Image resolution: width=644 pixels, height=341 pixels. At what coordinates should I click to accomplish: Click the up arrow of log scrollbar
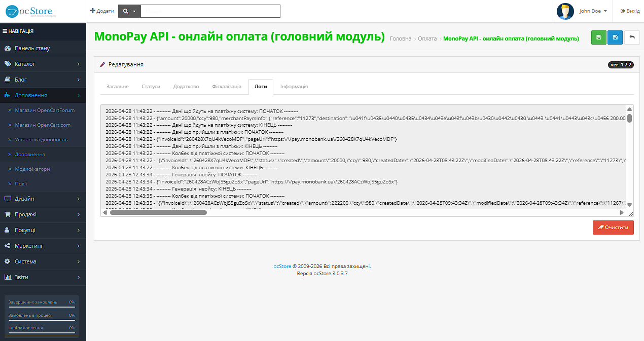[x=629, y=109]
